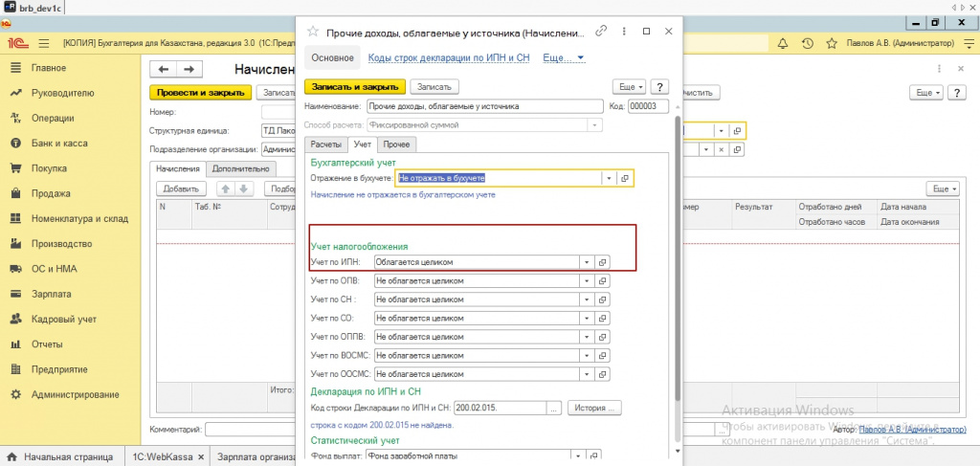The width and height of the screenshot is (980, 466).
Task: Click the Код field 000003
Action: tap(648, 106)
